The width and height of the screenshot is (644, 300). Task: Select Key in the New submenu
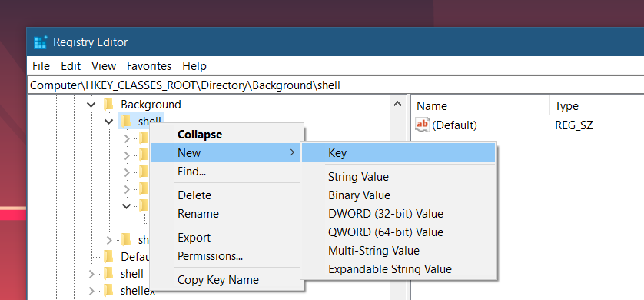coord(398,153)
